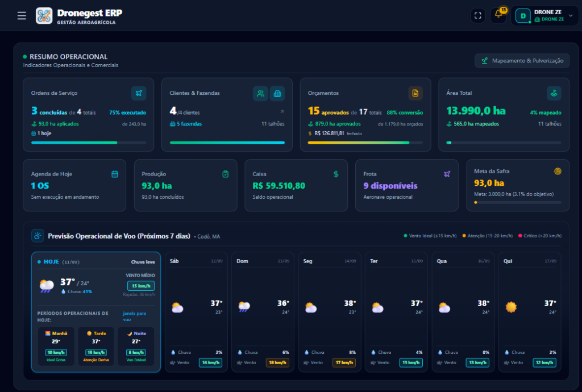Click Saturday's partly cloudy icon

click(177, 307)
